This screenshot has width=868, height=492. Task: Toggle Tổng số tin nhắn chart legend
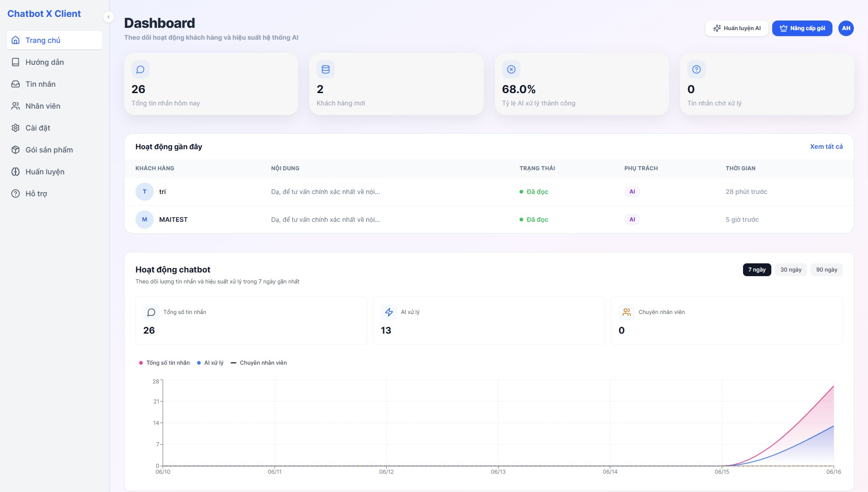(x=164, y=363)
